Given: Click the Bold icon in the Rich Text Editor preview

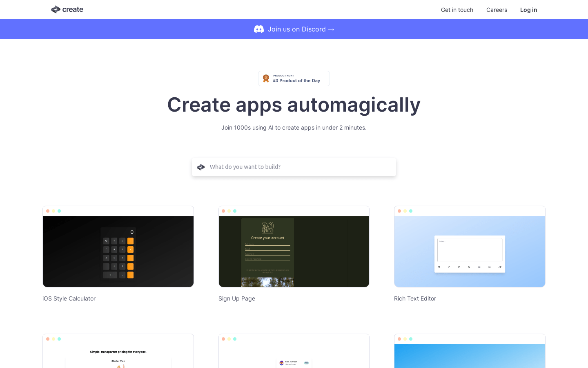Looking at the screenshot, I should [439, 267].
